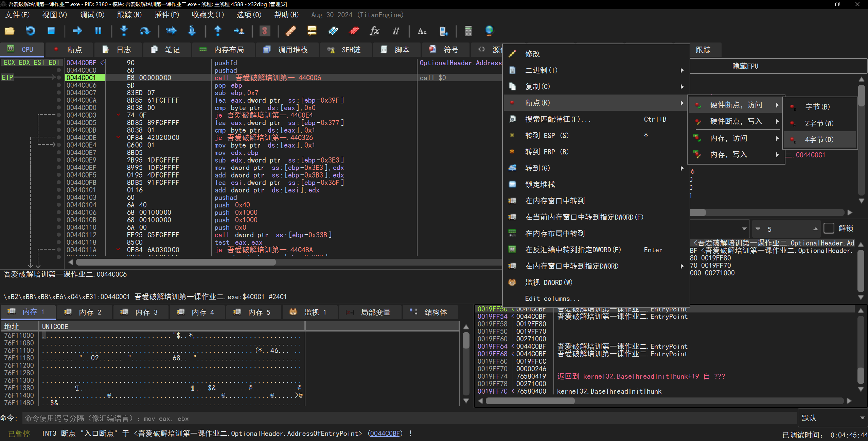Click the hash variables icon
868x441 pixels.
[396, 31]
